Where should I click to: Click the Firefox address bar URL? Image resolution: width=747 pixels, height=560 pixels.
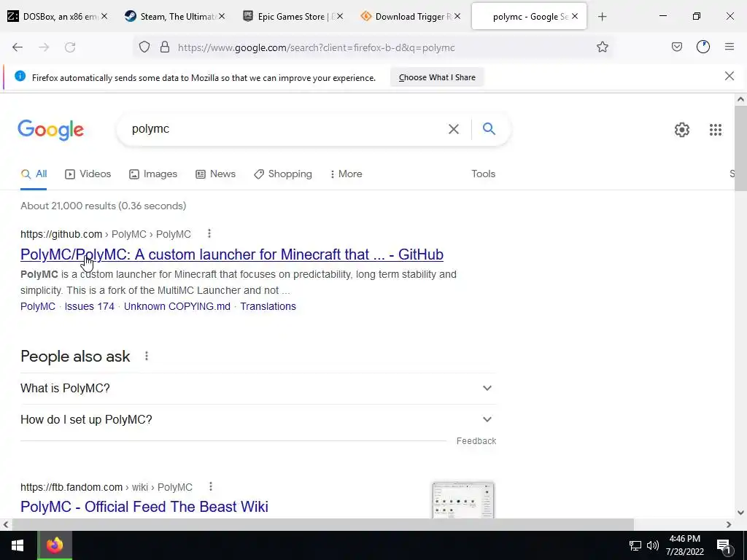317,47
